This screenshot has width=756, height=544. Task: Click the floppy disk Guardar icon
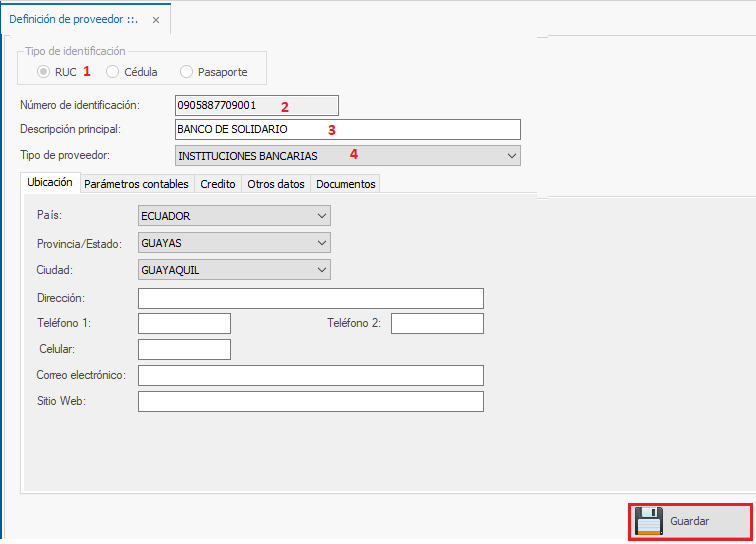tap(649, 521)
